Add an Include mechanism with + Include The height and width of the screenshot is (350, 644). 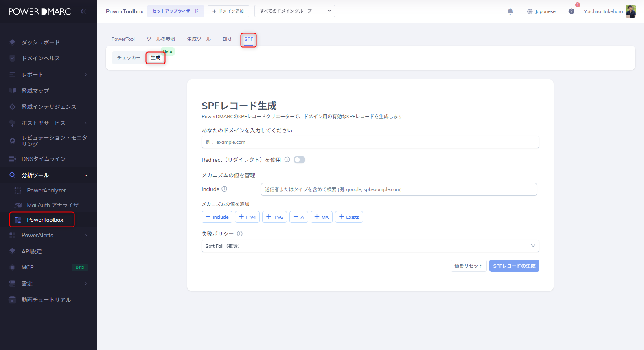pos(217,217)
